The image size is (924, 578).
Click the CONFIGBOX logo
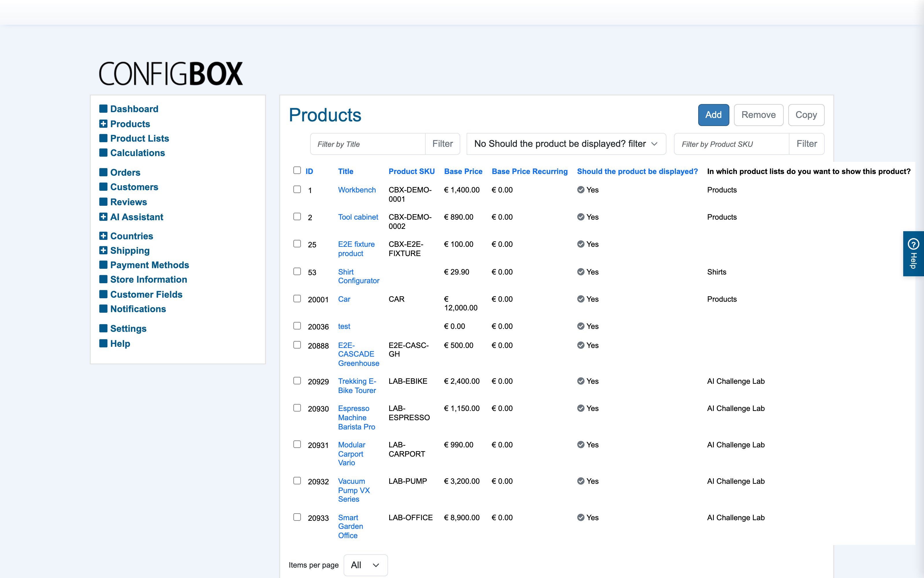tap(171, 73)
